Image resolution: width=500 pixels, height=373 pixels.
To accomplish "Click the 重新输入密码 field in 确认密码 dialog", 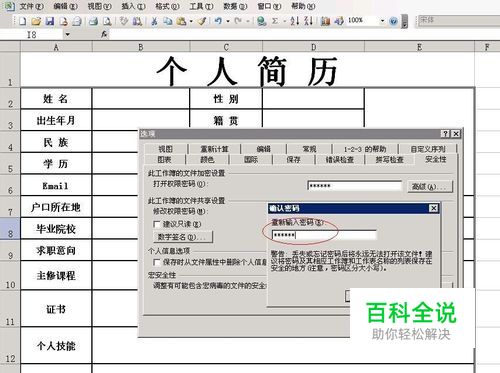I will 324,235.
